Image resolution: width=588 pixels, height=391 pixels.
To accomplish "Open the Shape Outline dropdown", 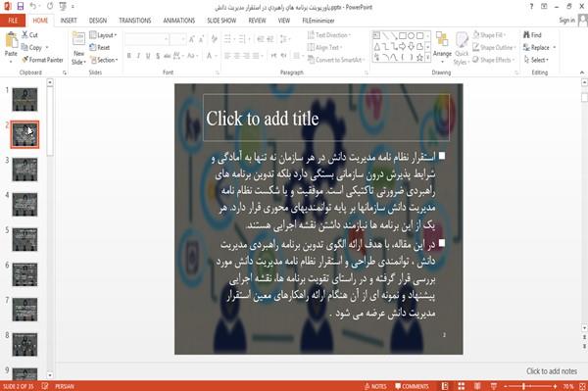I will click(x=494, y=47).
